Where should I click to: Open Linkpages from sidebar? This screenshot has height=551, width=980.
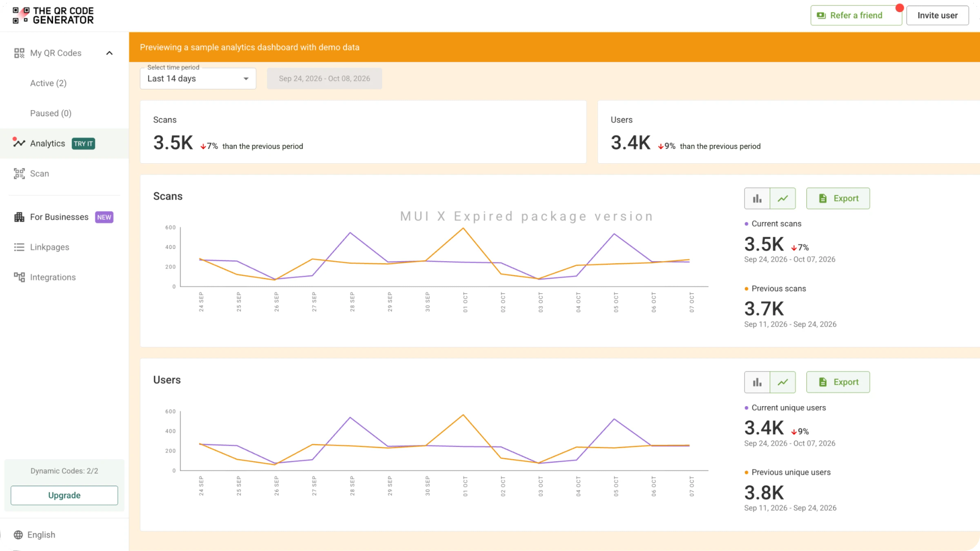click(x=50, y=247)
